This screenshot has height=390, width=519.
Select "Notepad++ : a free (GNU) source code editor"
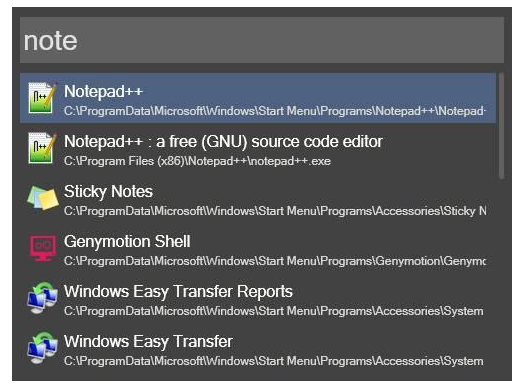click(223, 142)
